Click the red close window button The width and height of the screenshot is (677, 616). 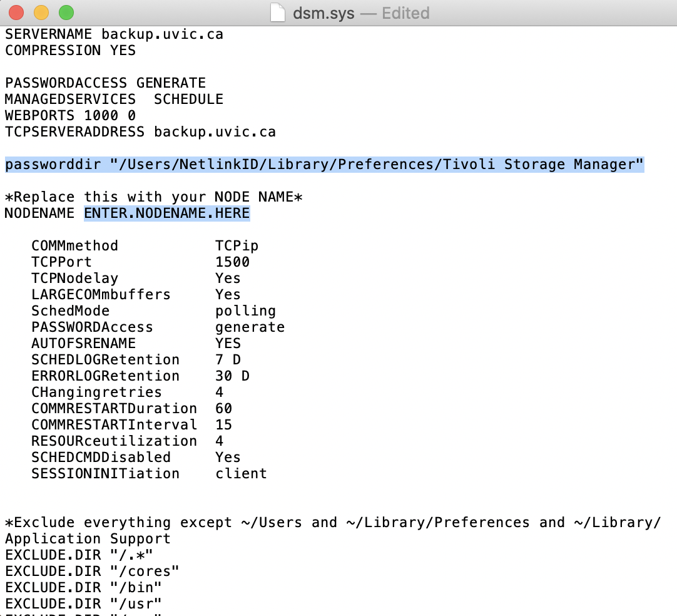pyautogui.click(x=16, y=13)
